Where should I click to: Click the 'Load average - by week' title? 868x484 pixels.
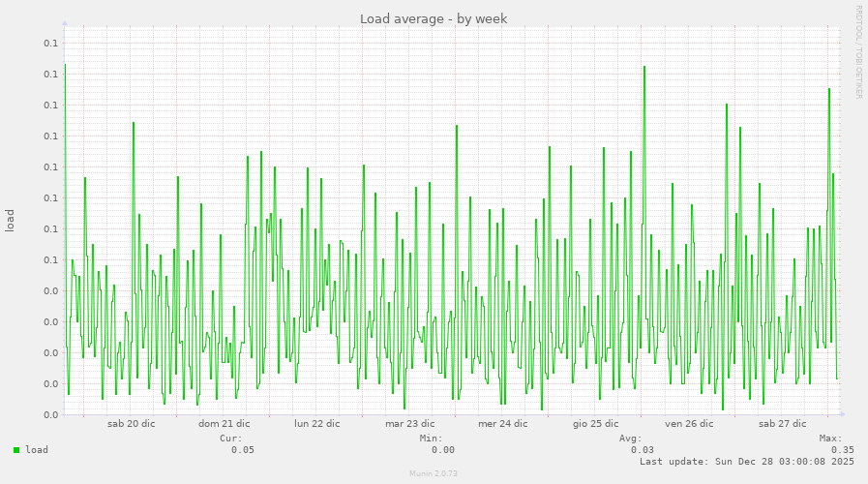[434, 18]
